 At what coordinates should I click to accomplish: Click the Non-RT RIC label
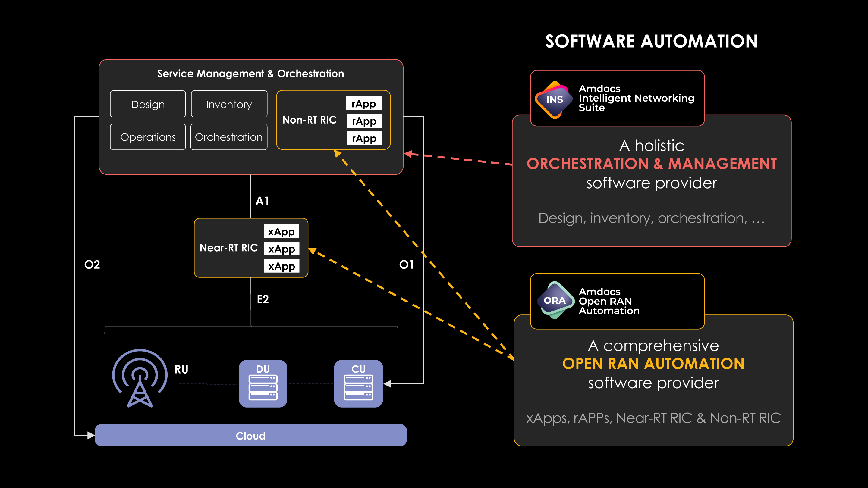click(x=309, y=120)
